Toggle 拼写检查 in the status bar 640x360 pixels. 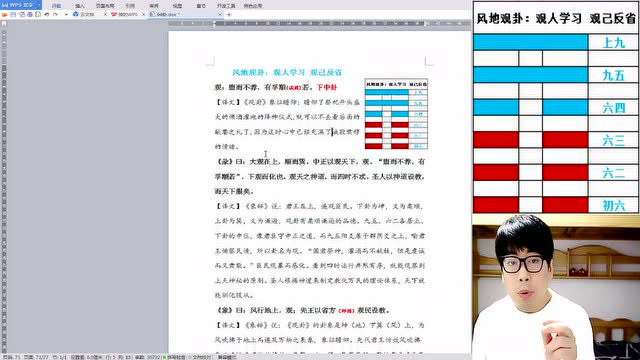(x=175, y=357)
